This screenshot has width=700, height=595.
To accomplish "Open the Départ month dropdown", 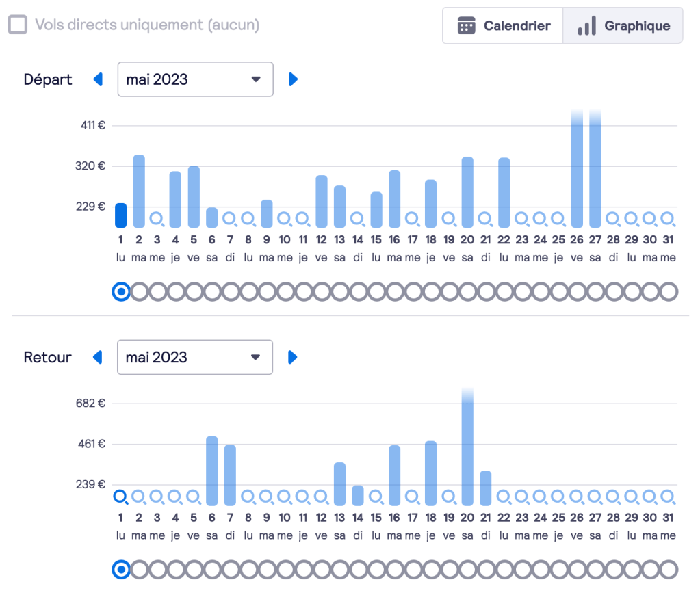I will (x=195, y=79).
